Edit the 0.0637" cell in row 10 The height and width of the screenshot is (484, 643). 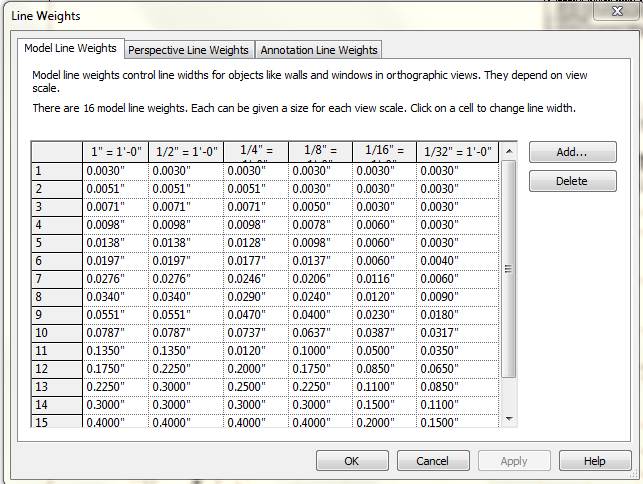coord(320,333)
